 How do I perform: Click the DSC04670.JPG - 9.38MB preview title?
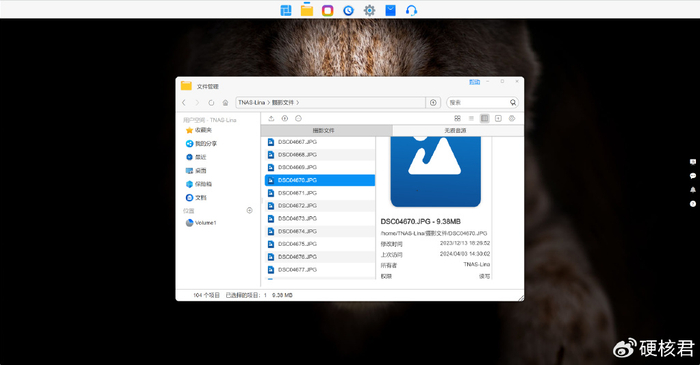pos(421,222)
